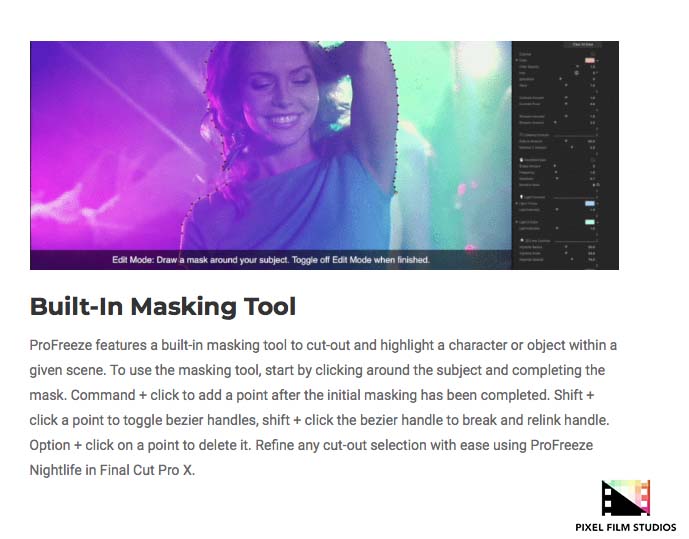689x539 pixels.
Task: Click the "ProFreeze features a built-in masking" line
Action: click(x=323, y=345)
